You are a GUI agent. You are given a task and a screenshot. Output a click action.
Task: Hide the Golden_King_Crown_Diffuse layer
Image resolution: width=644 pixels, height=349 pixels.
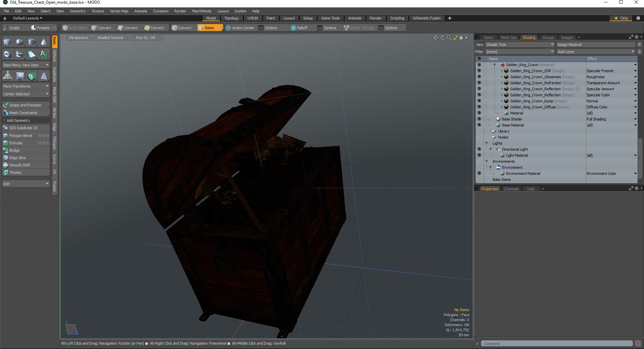[x=479, y=107]
